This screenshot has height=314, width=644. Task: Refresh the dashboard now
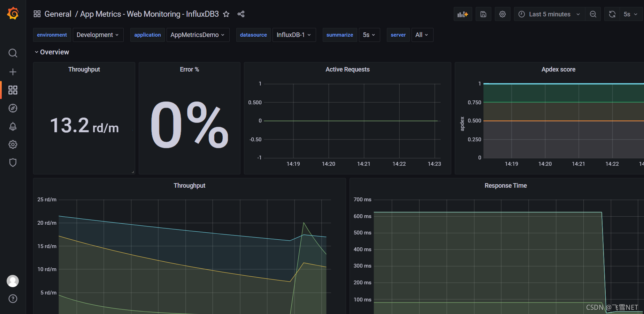(x=612, y=14)
